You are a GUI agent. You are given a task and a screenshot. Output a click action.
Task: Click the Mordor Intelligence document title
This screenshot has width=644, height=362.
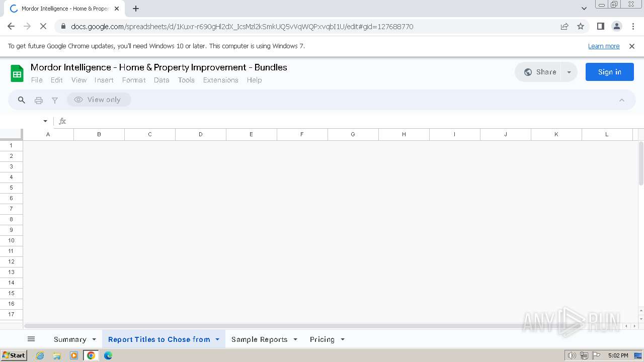coord(159,67)
